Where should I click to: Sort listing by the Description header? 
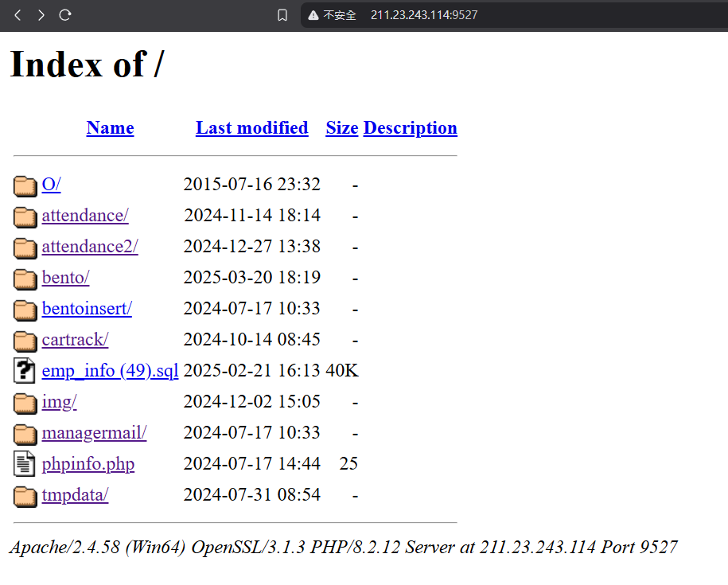click(x=411, y=127)
